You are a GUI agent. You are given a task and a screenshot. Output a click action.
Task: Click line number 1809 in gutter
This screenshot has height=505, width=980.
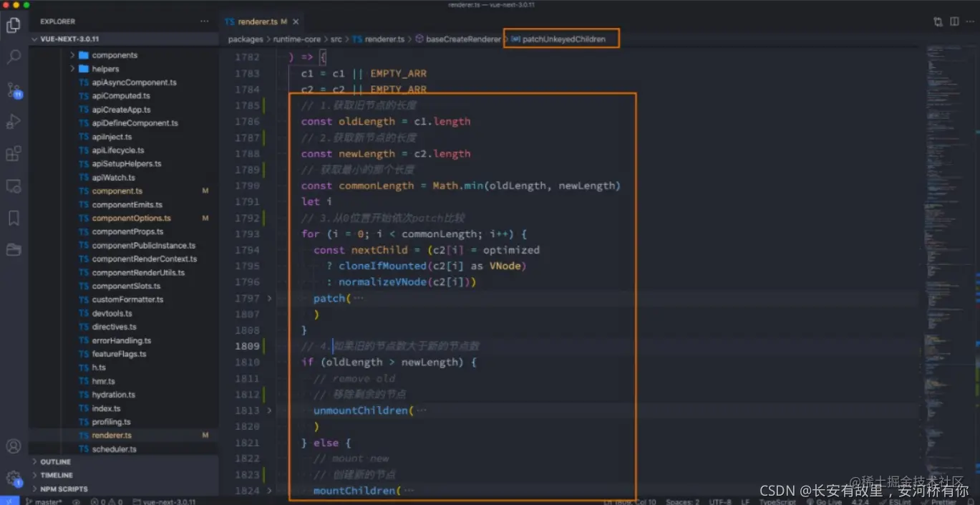coord(247,346)
